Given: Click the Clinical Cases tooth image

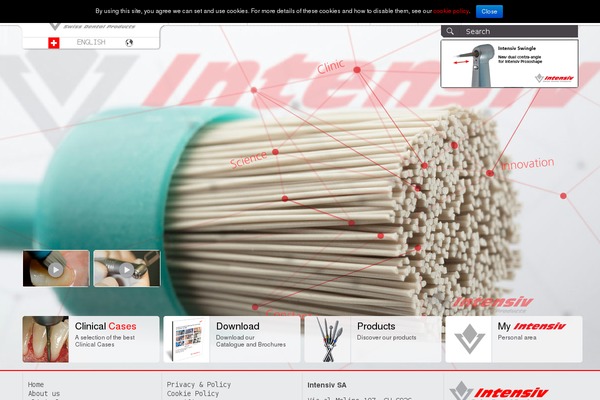Looking at the screenshot, I should pyautogui.click(x=46, y=339).
